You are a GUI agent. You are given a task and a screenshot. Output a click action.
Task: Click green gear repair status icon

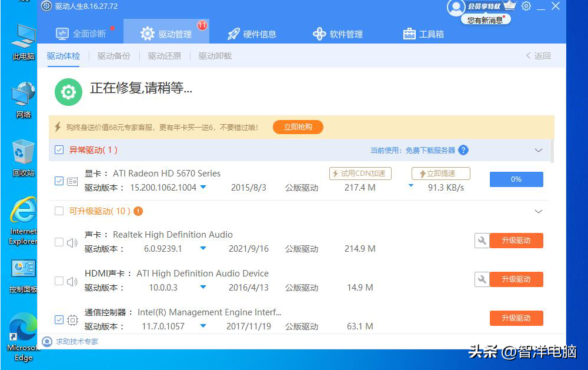point(68,92)
